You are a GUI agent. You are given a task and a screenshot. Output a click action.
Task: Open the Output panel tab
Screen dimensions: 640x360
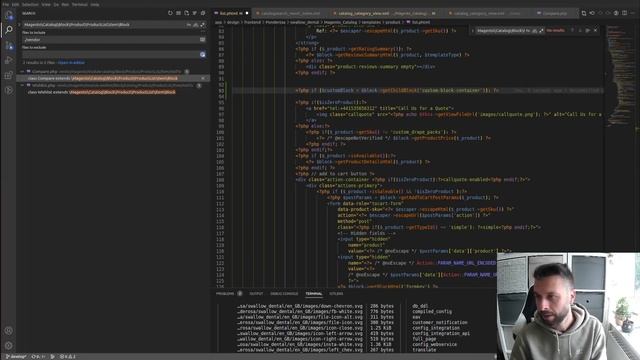256,293
